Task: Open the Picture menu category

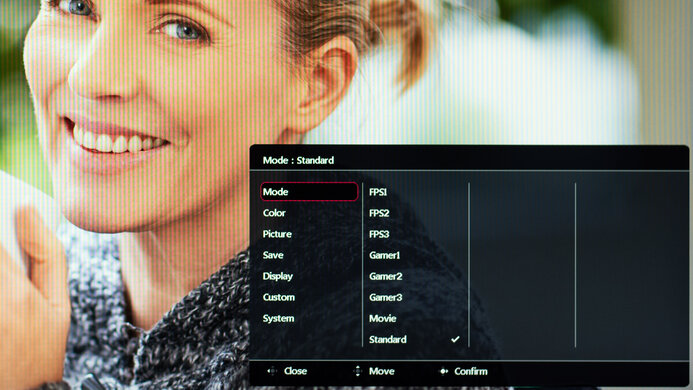Action: coord(277,234)
